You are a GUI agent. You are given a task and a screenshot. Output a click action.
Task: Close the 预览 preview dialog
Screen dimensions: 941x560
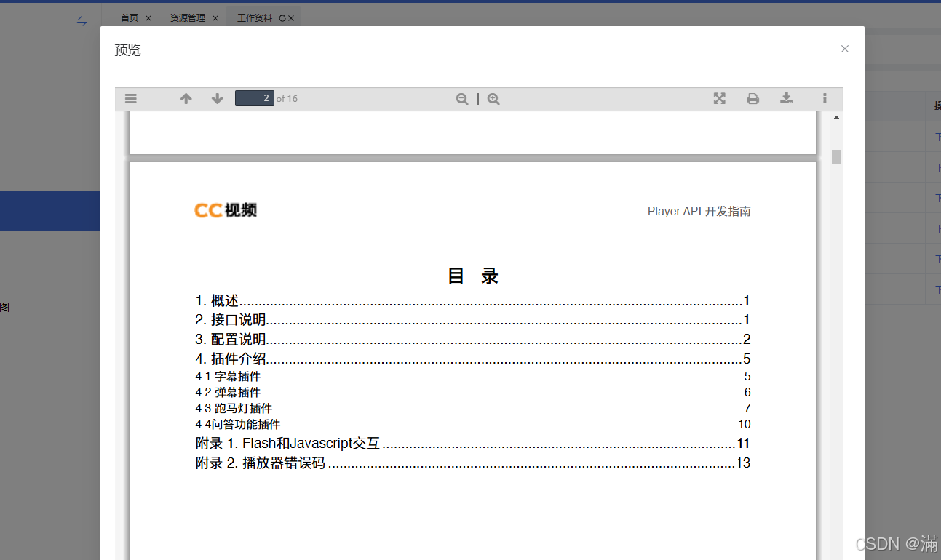844,49
